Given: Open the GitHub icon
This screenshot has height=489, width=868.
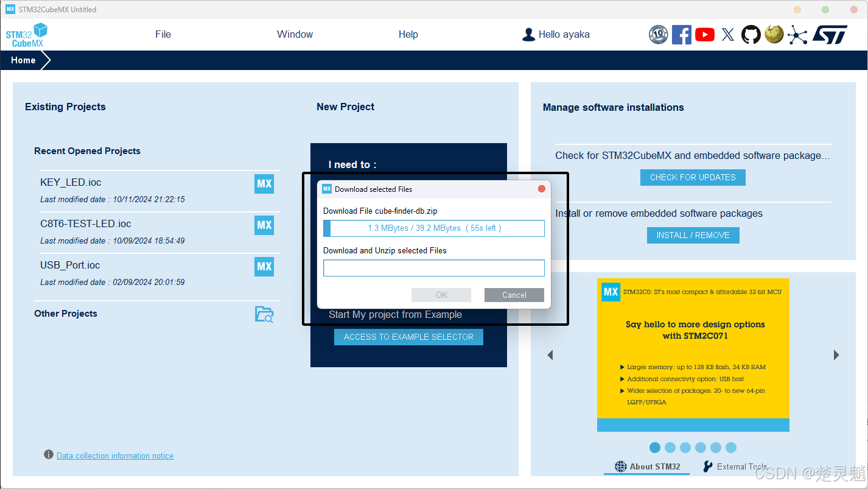Looking at the screenshot, I should [751, 35].
